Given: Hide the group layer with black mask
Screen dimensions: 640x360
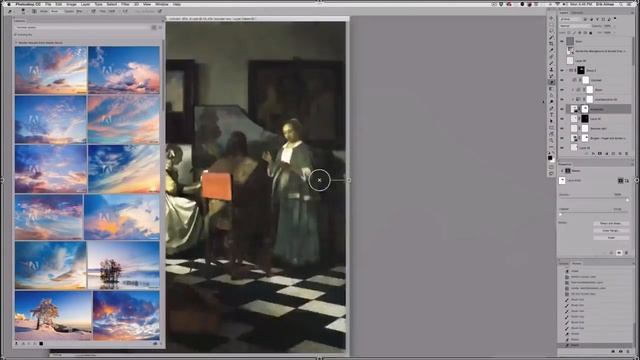Looking at the screenshot, I should point(562,70).
